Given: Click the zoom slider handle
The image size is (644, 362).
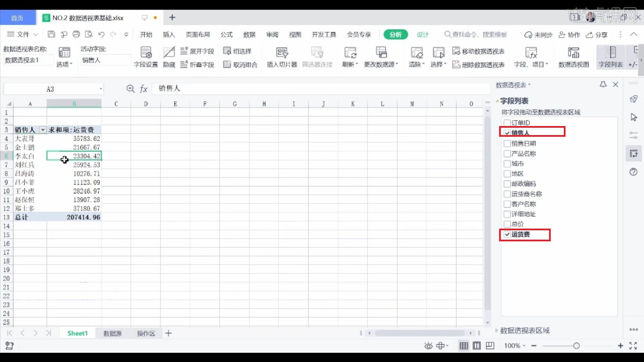Looking at the screenshot, I should click(576, 346).
